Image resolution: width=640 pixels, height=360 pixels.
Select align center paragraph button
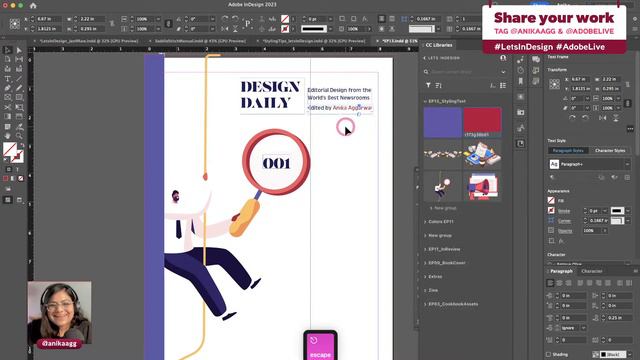[x=560, y=283]
